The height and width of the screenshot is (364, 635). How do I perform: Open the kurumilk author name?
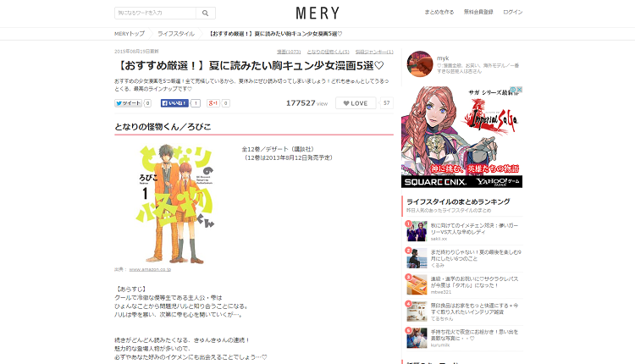pyautogui.click(x=440, y=345)
